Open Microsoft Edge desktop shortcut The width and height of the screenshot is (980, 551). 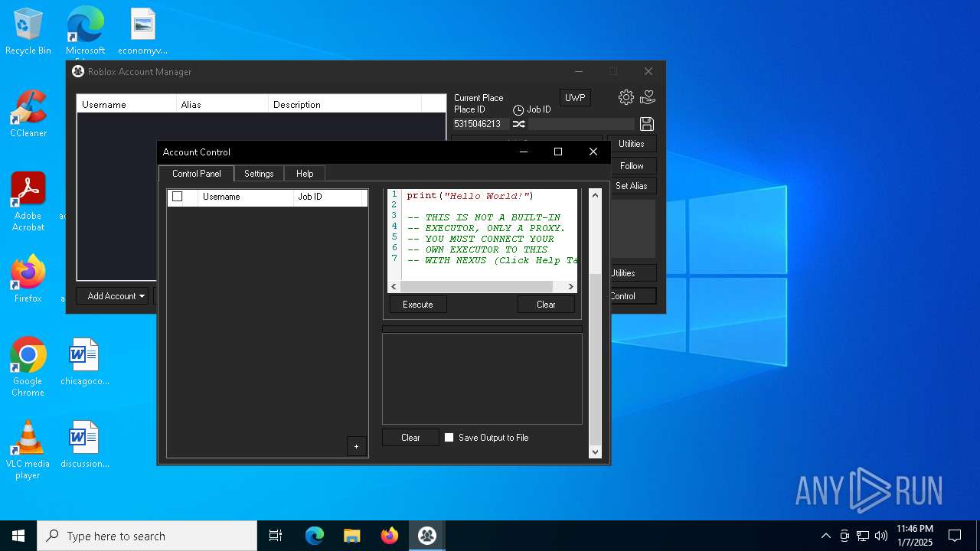[85, 32]
